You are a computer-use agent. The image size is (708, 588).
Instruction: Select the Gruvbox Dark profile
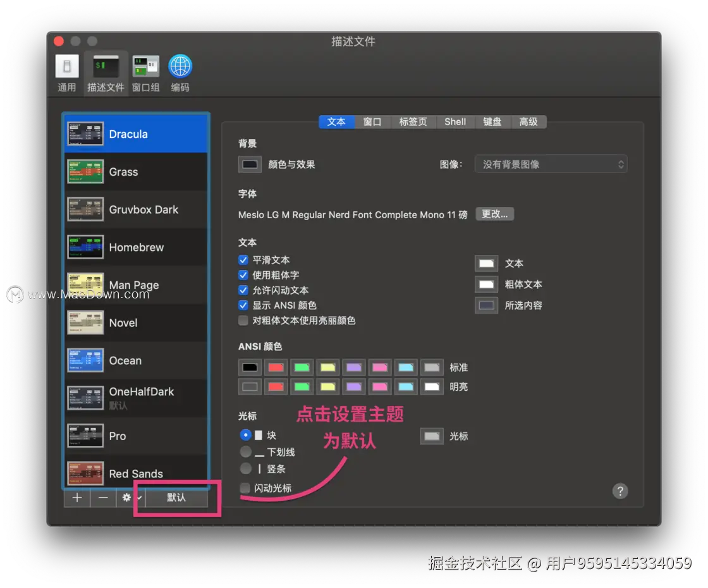coord(136,209)
